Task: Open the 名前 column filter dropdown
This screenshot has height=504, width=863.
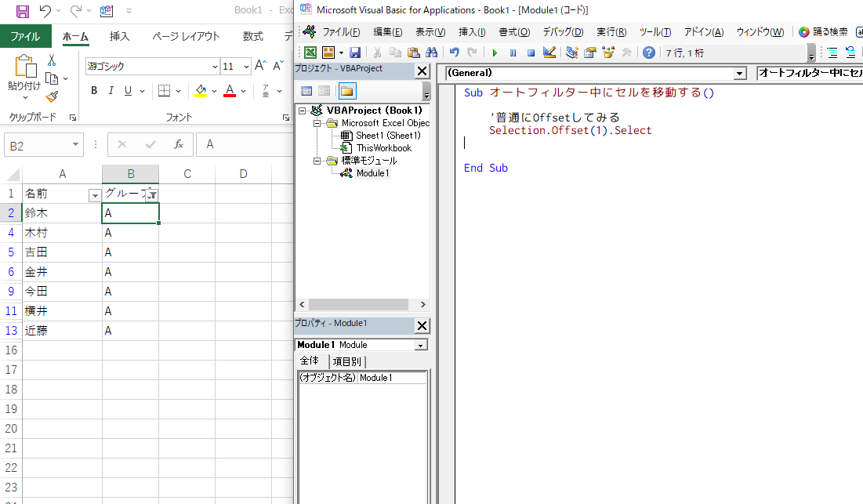Action: coord(95,195)
